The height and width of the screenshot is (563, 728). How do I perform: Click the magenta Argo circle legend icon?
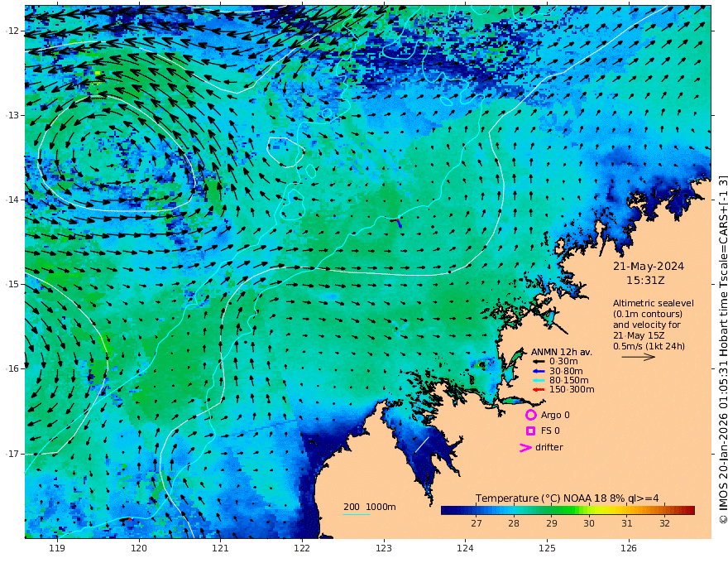coord(530,415)
